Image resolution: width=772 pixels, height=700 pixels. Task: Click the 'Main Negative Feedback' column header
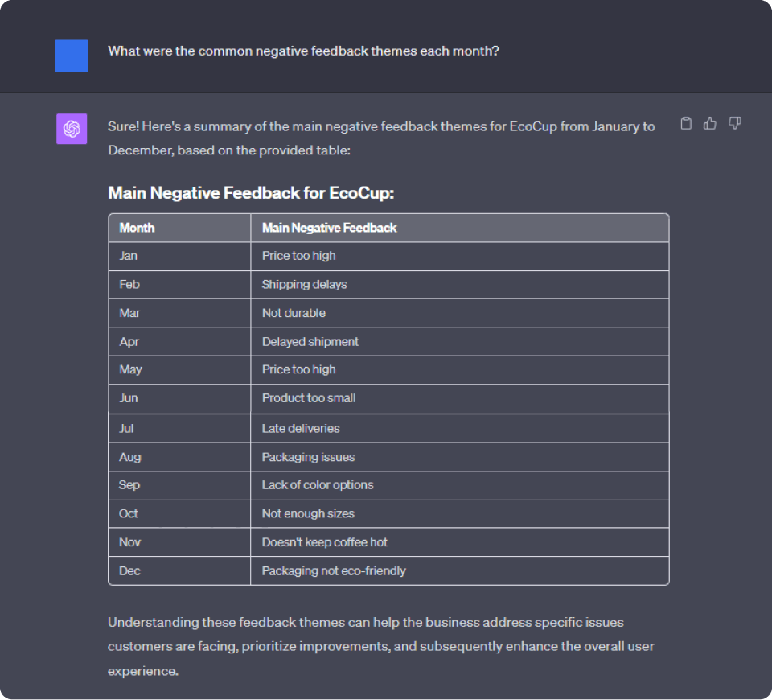pos(459,228)
